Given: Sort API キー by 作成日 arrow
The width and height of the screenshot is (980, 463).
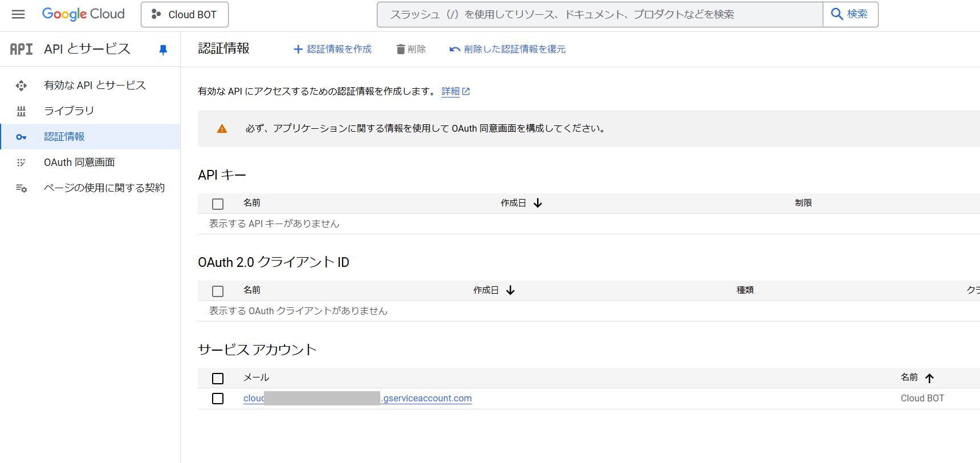Looking at the screenshot, I should point(538,203).
